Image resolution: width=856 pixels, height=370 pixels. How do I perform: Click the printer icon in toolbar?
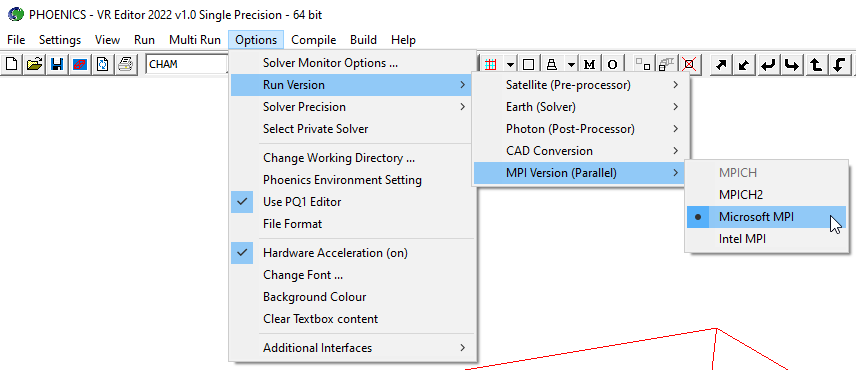[x=126, y=64]
